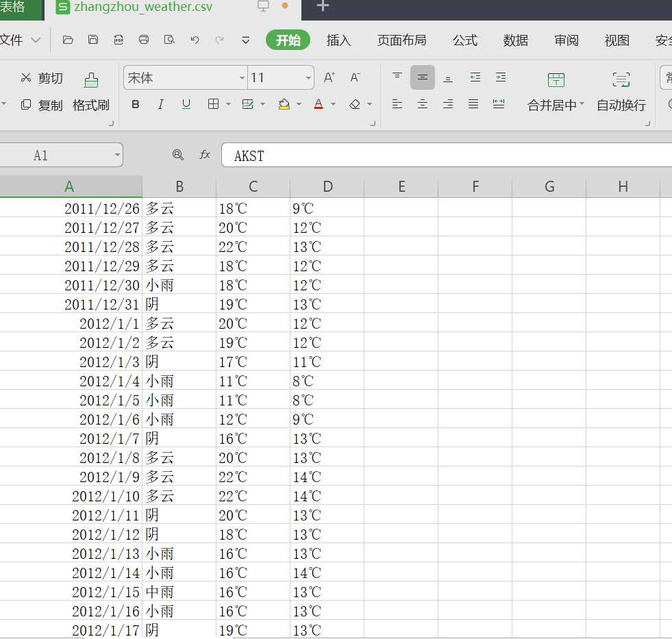Expand the Clear eraser dropdown arrow
The image size is (672, 639).
tap(369, 104)
